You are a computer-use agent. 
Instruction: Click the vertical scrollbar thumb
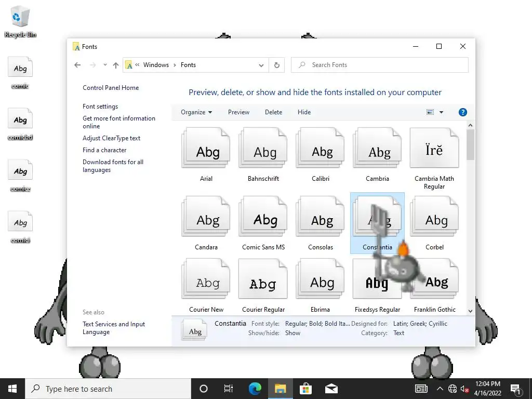470,144
